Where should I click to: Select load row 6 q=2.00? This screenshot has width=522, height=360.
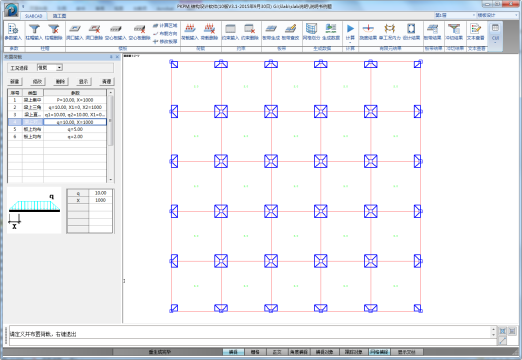(x=57, y=137)
